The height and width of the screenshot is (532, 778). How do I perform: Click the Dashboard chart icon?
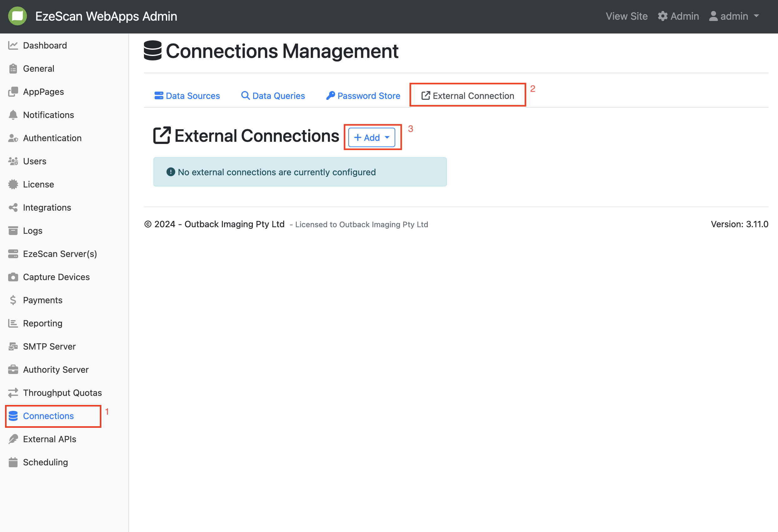13,46
